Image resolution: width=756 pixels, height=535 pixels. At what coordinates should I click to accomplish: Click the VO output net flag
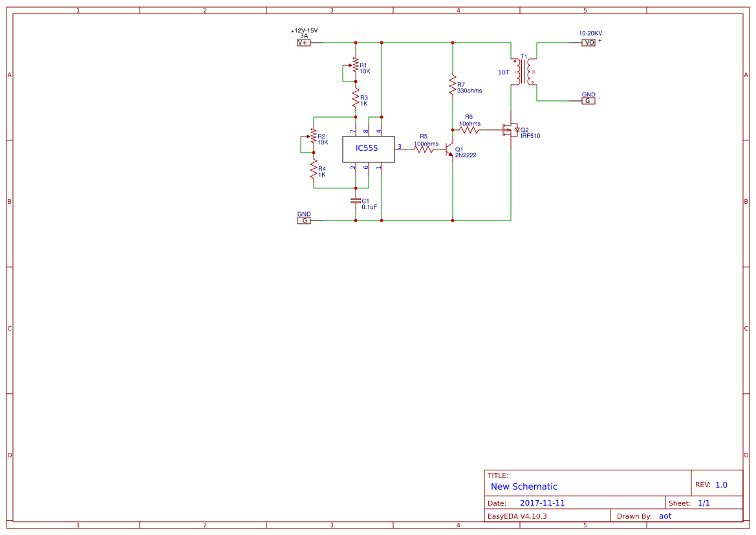pos(588,42)
